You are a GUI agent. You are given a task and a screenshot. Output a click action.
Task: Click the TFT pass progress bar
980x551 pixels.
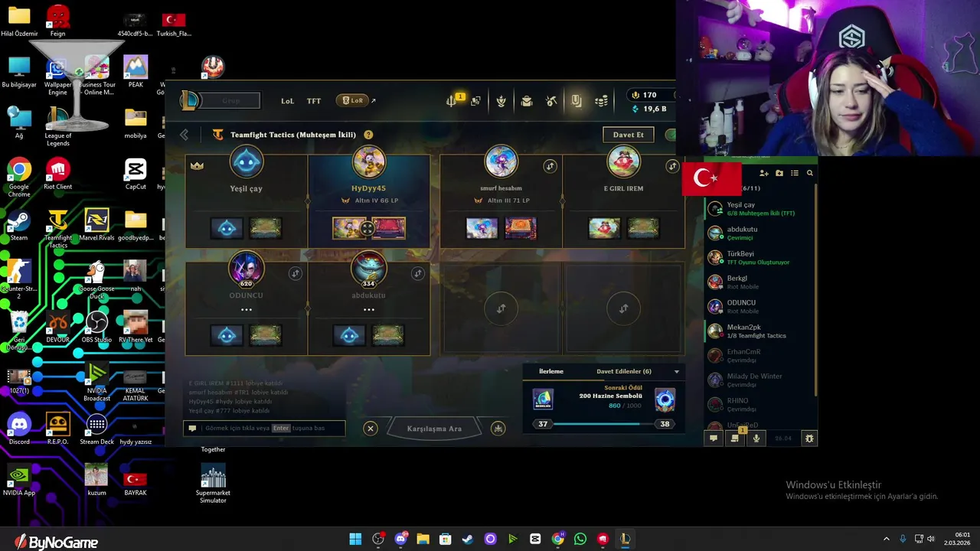(x=603, y=424)
